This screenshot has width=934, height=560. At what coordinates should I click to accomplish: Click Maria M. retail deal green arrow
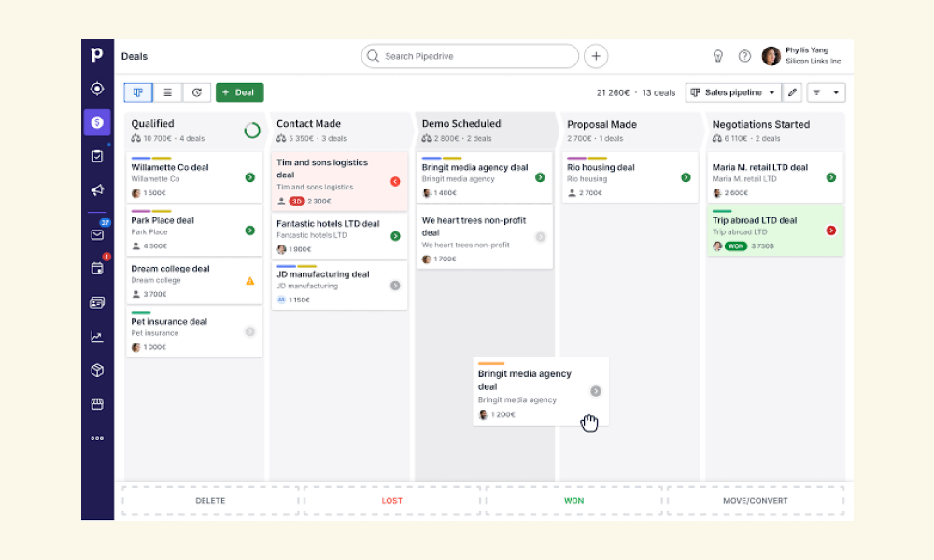pyautogui.click(x=831, y=177)
